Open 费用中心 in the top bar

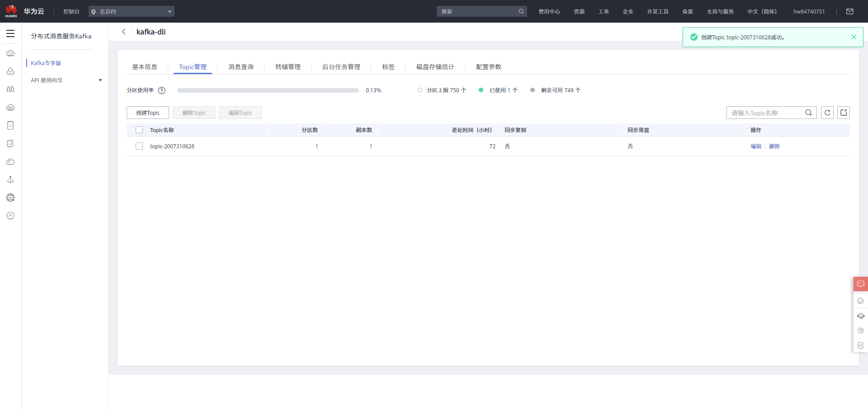tap(549, 11)
